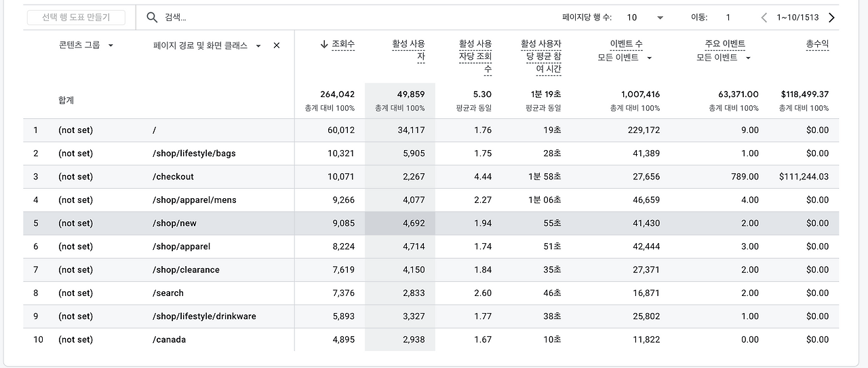Screen dimensions: 868x368
Task: Click the 이동 page number field
Action: click(x=728, y=18)
